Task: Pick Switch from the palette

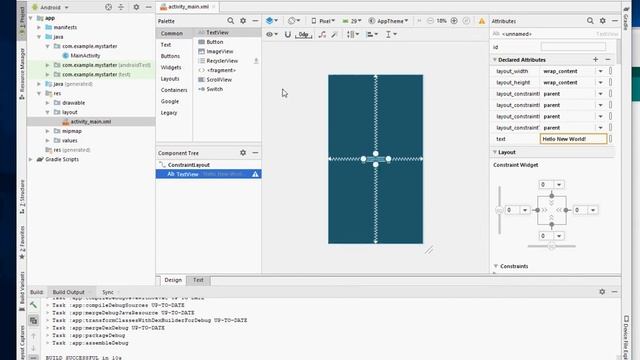Action: [x=214, y=89]
